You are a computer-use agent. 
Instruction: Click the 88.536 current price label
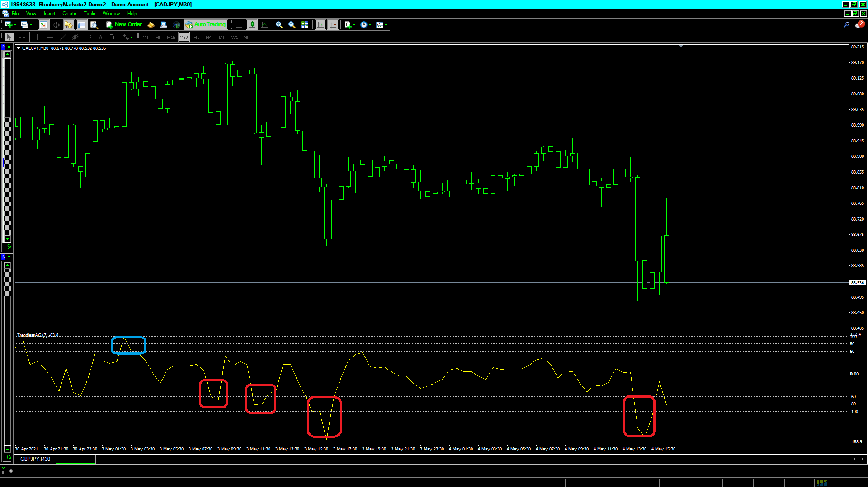pyautogui.click(x=857, y=282)
